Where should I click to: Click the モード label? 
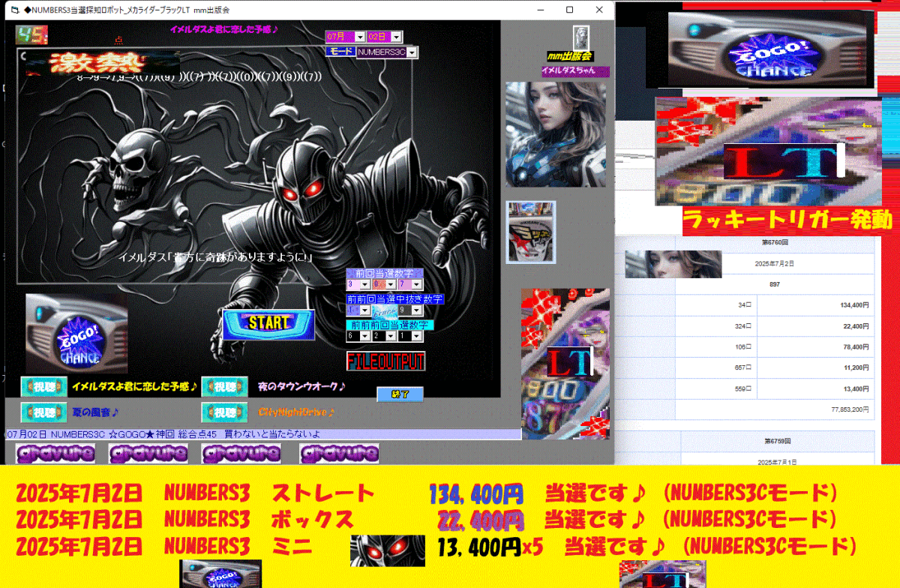tap(340, 52)
